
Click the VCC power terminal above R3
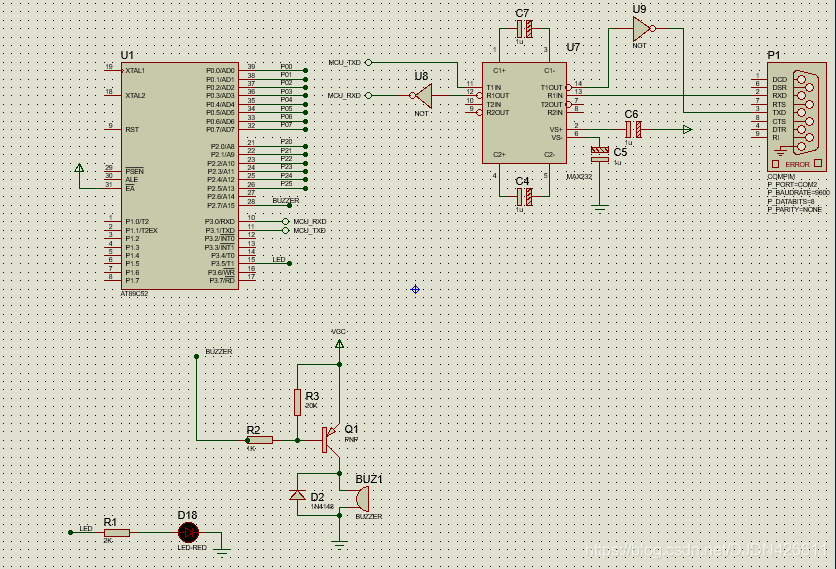(339, 345)
